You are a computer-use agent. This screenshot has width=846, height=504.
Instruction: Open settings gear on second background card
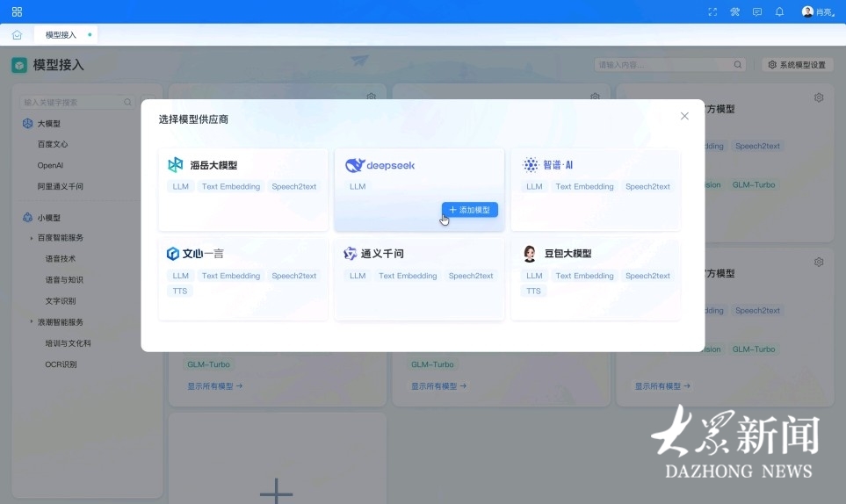(x=595, y=97)
